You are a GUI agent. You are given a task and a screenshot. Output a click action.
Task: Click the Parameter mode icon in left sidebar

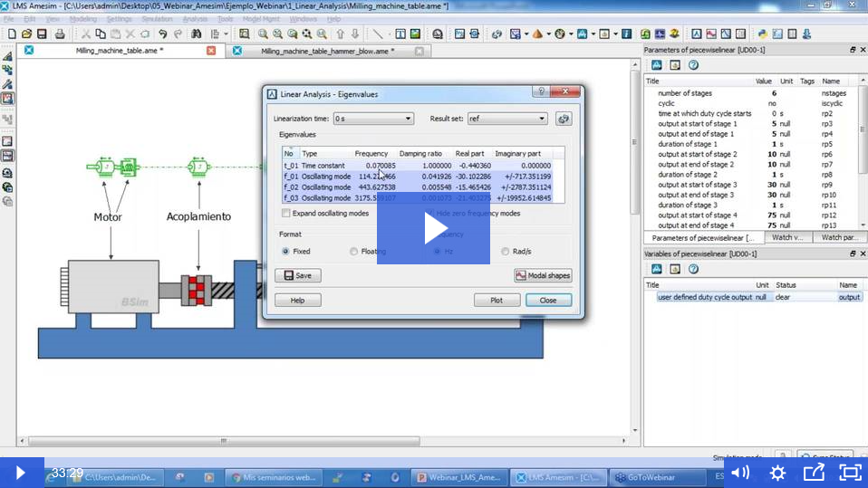(x=7, y=85)
